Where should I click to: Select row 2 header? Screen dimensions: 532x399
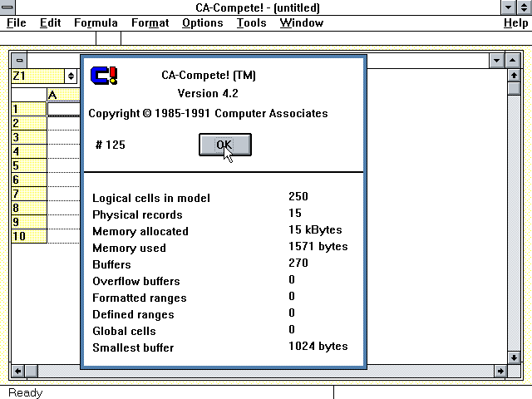coord(29,123)
